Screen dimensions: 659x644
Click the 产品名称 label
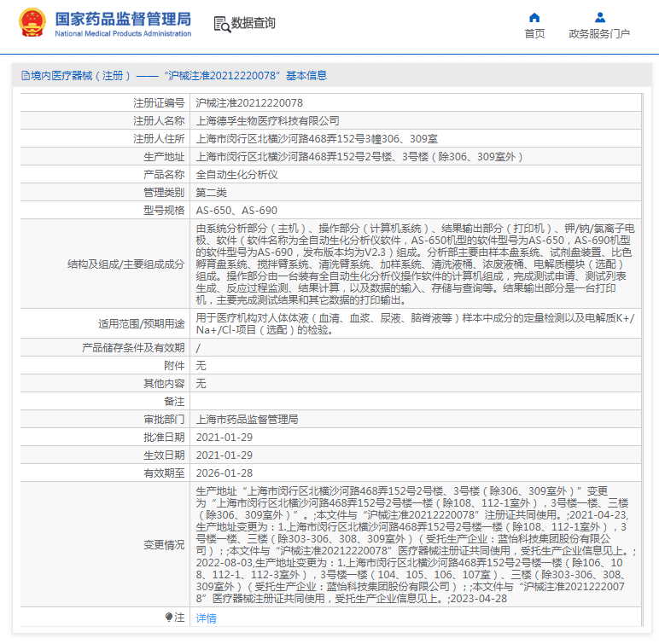coord(165,175)
